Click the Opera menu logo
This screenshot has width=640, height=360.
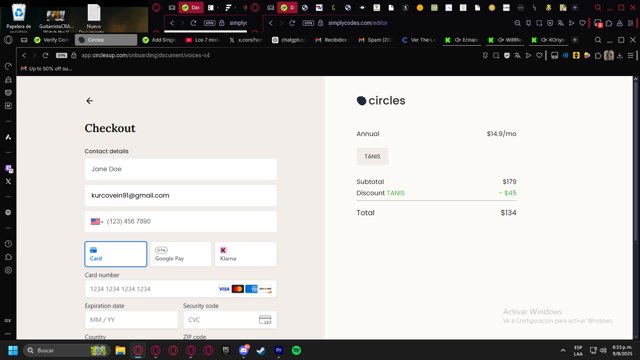coord(8,40)
